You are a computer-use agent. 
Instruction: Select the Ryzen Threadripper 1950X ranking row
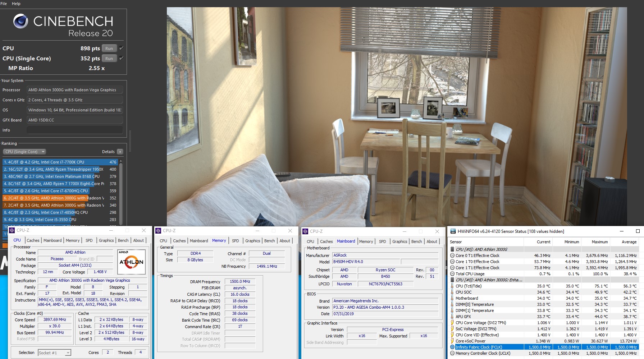point(60,169)
